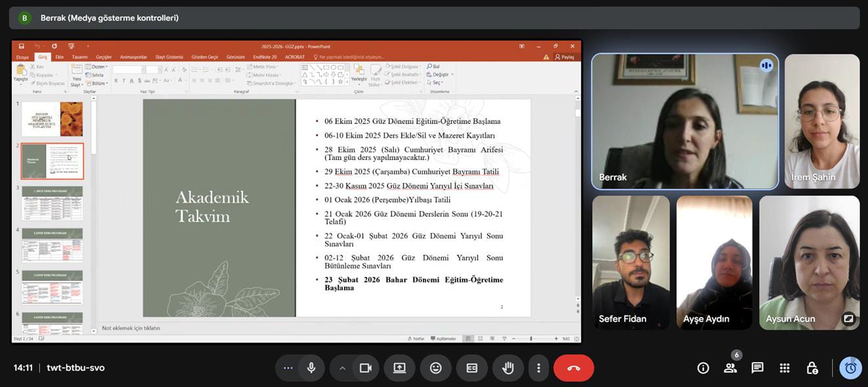
Task: Open the Slayt Gösterisi tab
Action: pos(169,57)
